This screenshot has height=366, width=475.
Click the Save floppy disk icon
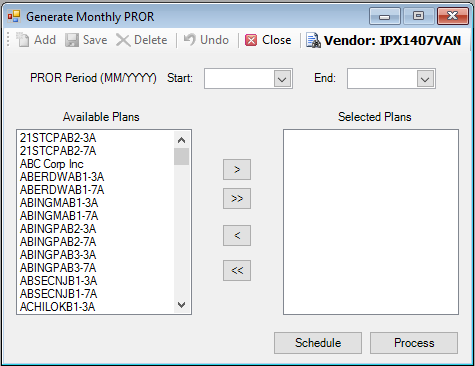pos(72,40)
